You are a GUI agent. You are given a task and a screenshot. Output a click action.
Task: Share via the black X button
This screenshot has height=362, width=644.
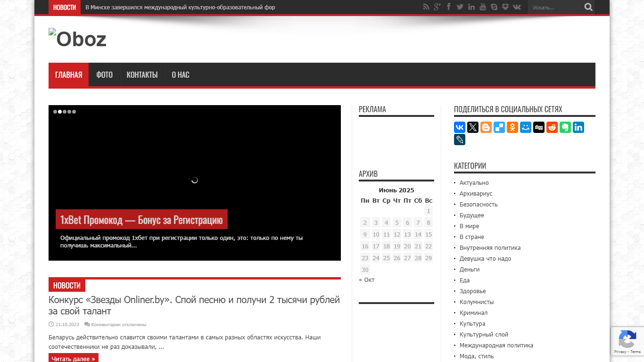[x=473, y=127]
